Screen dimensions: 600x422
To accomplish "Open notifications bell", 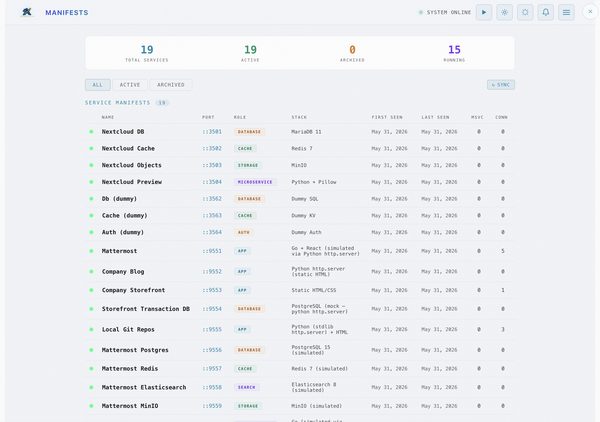I will click(x=546, y=12).
